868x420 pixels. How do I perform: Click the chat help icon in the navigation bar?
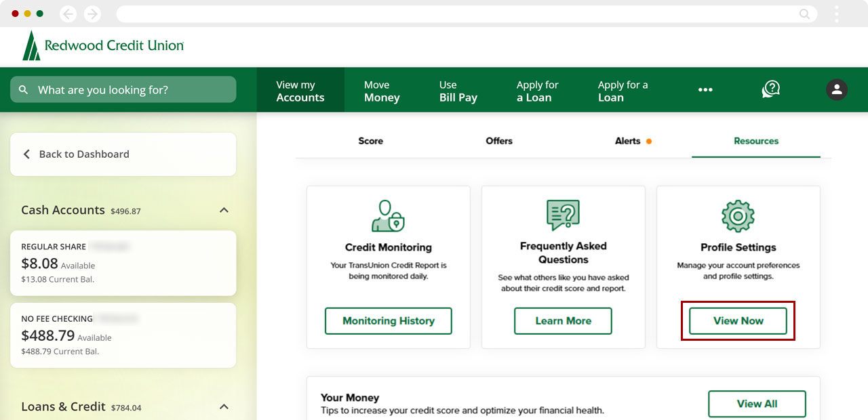tap(770, 89)
